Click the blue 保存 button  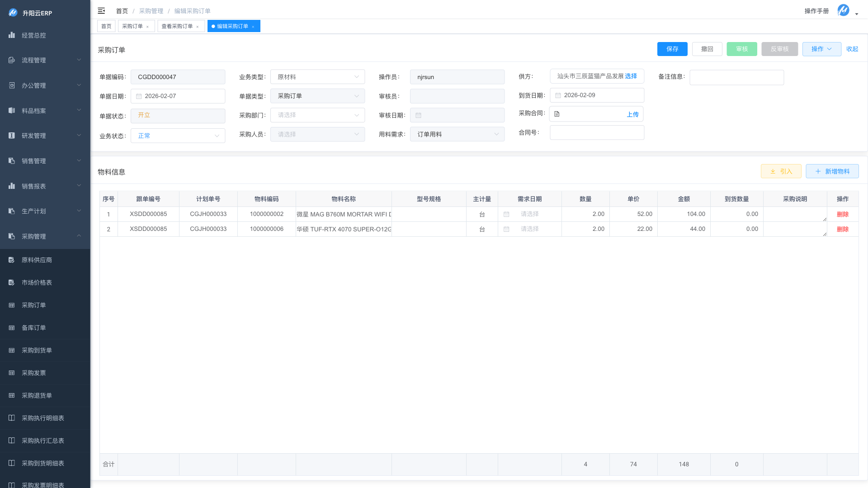(x=672, y=49)
